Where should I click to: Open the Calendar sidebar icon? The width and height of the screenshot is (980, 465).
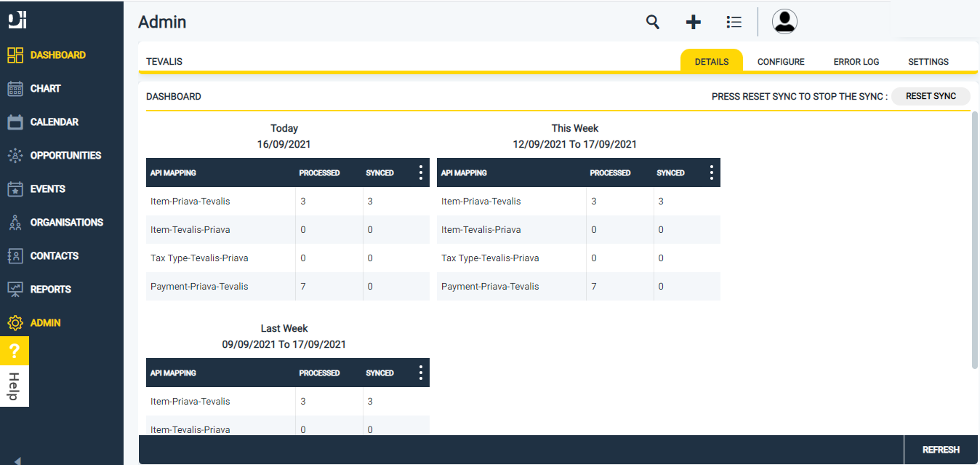pos(15,122)
